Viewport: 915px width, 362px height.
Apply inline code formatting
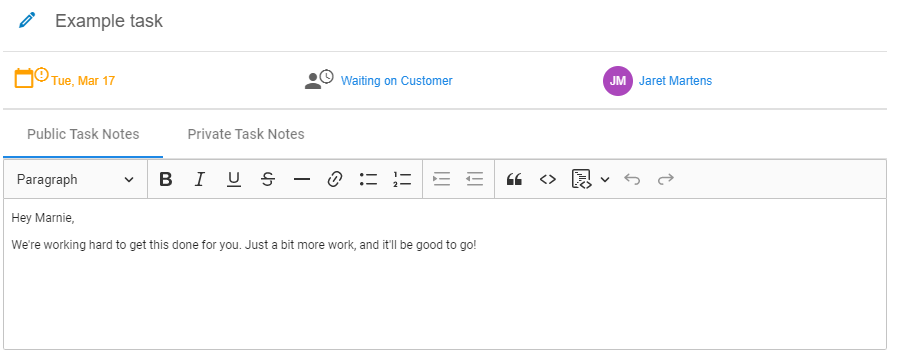pos(547,179)
